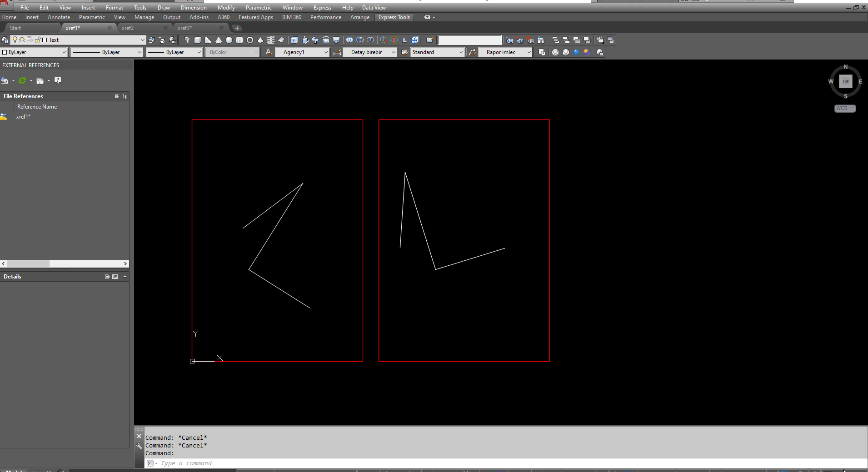Switch File References to tree view
Viewport: 868px width, 472px height.
pyautogui.click(x=125, y=96)
